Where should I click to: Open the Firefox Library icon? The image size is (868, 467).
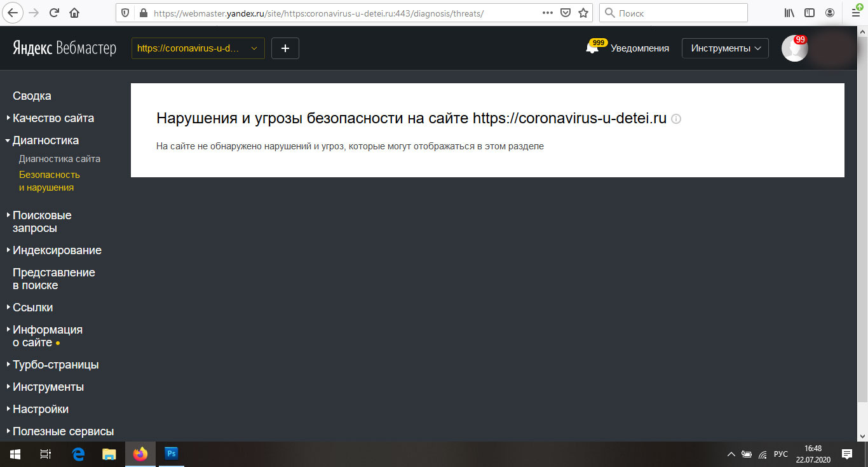[790, 13]
